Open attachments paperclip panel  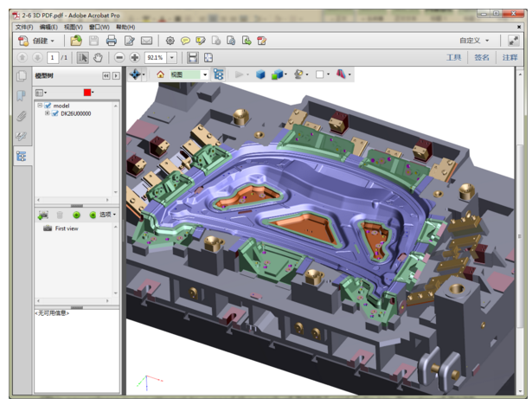tap(21, 116)
